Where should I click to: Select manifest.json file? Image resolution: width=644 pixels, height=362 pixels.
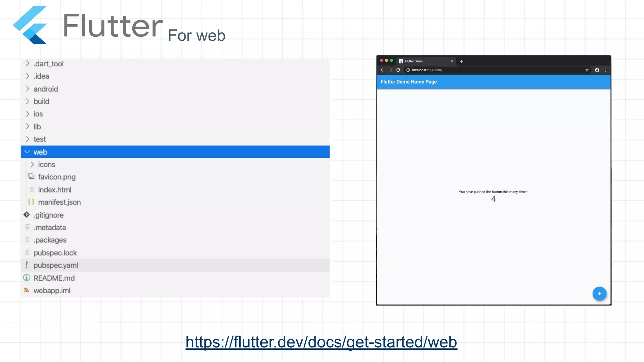pos(59,202)
